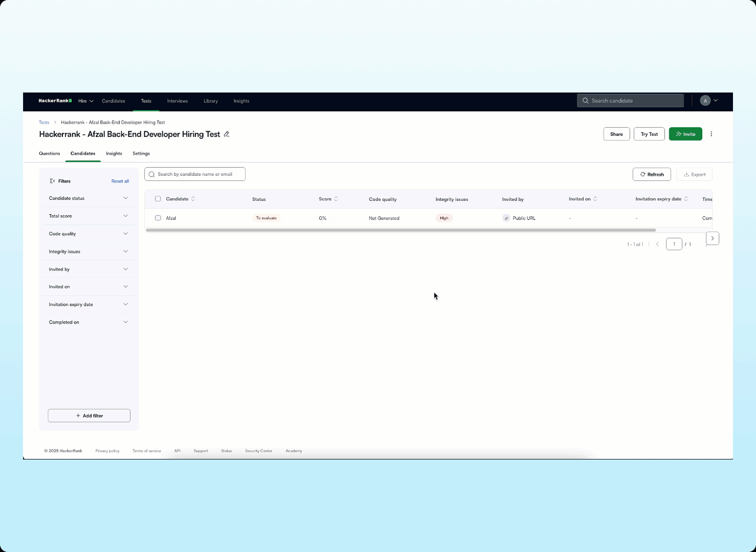Sort by Candidate column arrows

[193, 199]
